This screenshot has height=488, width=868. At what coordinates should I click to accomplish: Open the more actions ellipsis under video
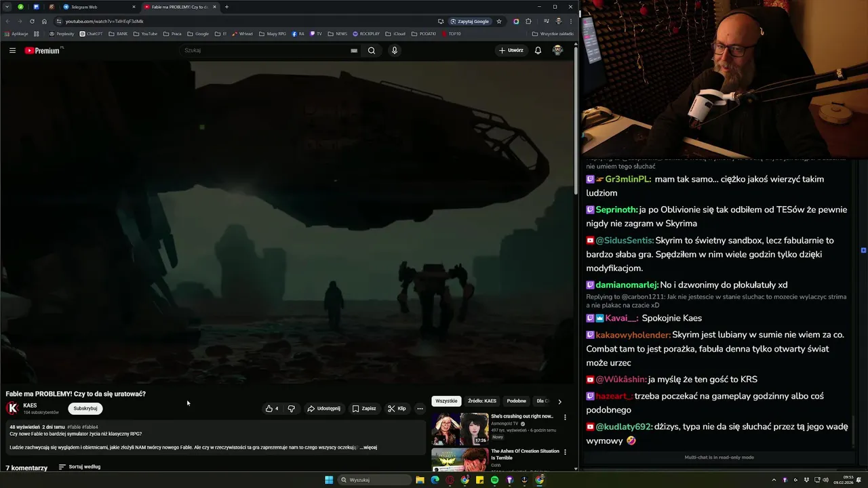[x=420, y=409]
